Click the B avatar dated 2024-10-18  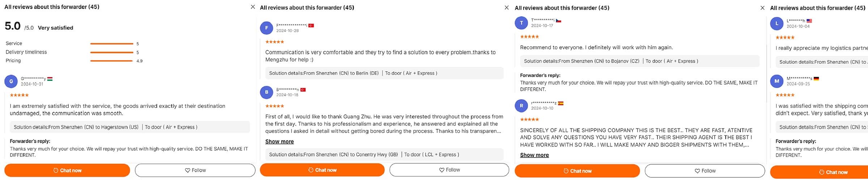(x=267, y=92)
